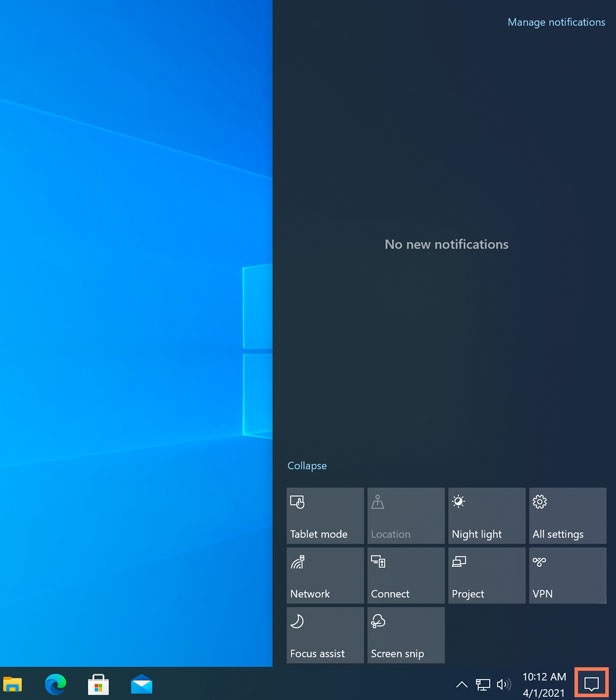
Task: Click the taskbar clock and date
Action: 544,685
